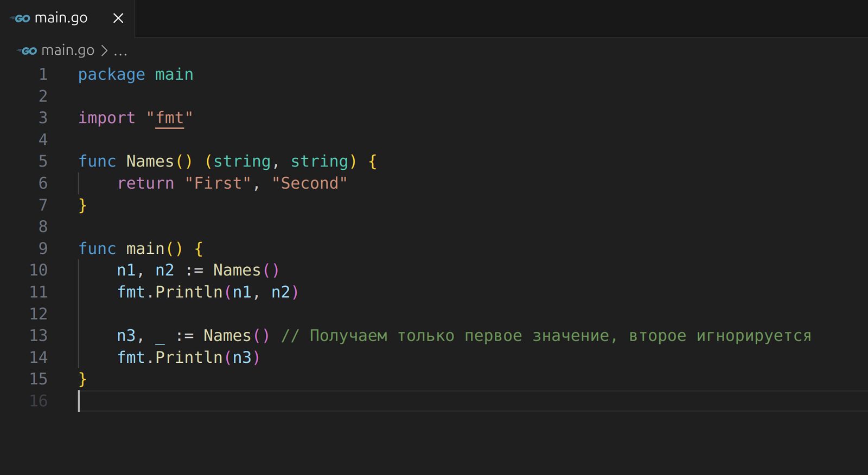Viewport: 868px width, 475px height.
Task: Close the main.go editor tab
Action: pos(118,18)
